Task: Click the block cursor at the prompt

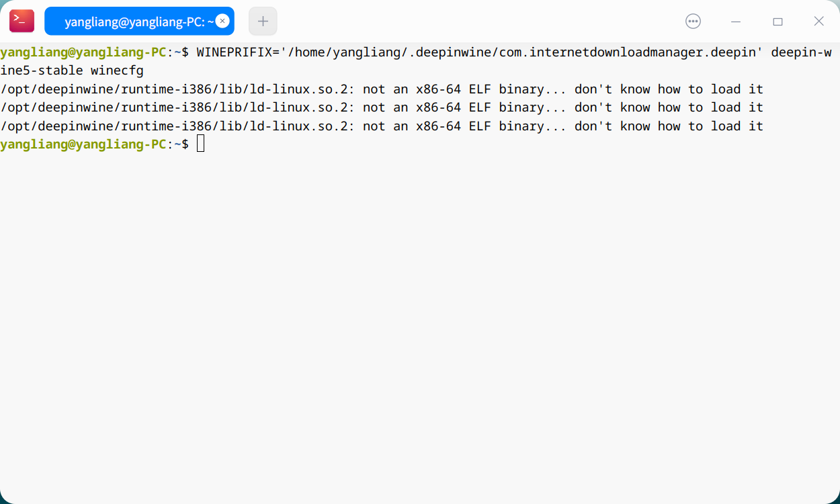Action: [200, 143]
